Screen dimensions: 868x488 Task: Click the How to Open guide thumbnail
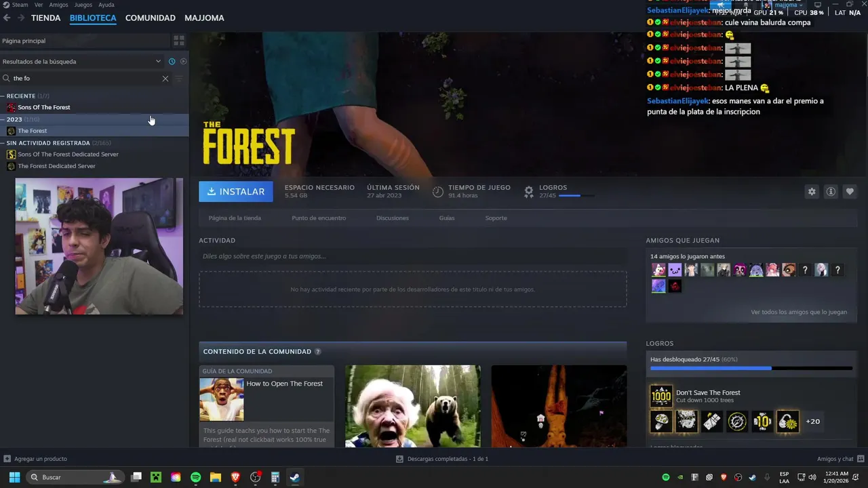pyautogui.click(x=221, y=399)
